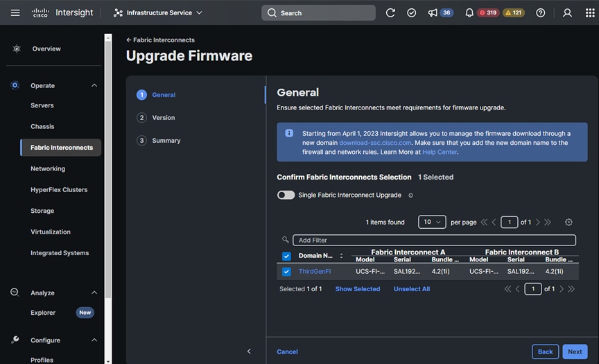Image resolution: width=599 pixels, height=364 pixels.
Task: Click Show Selected
Action: pos(358,289)
